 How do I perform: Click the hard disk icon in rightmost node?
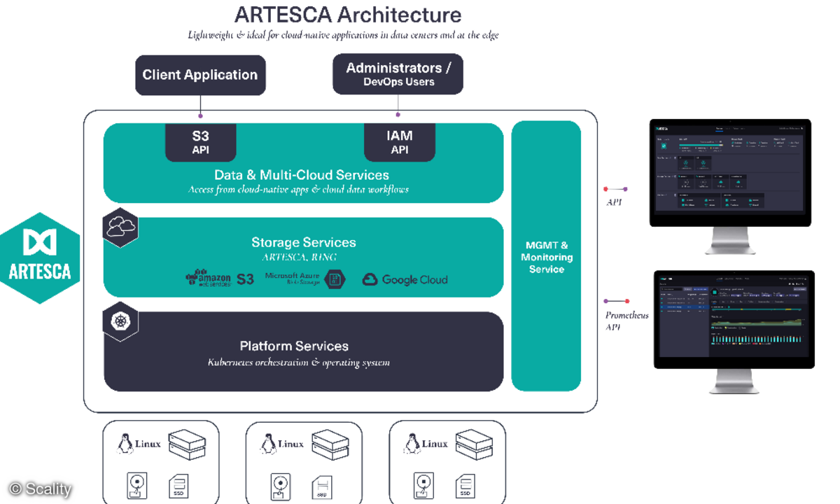click(423, 486)
